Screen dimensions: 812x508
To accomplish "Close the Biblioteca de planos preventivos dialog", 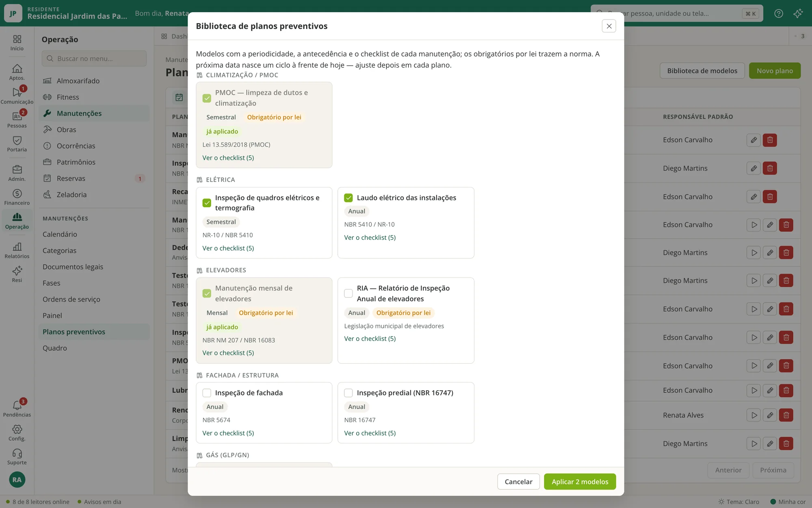I will click(x=609, y=26).
